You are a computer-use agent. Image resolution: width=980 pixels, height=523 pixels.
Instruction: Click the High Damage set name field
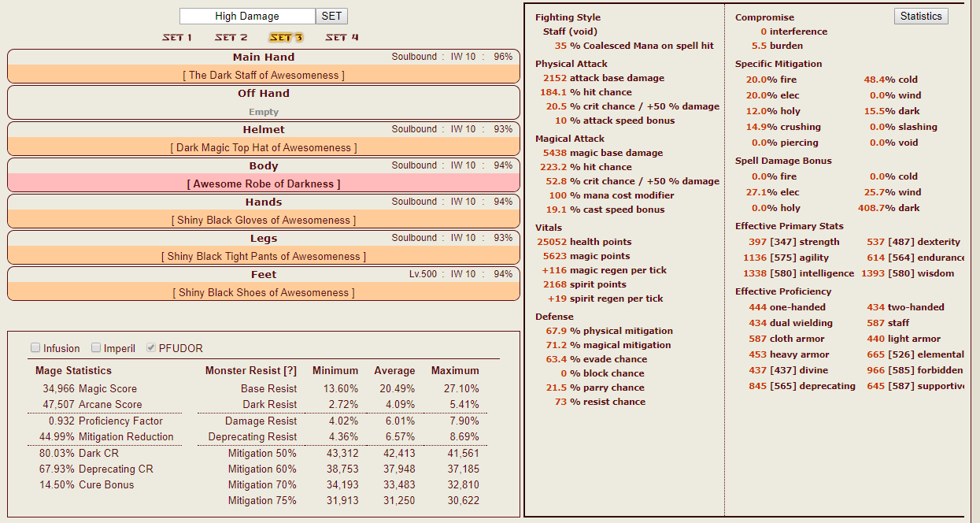click(x=247, y=17)
